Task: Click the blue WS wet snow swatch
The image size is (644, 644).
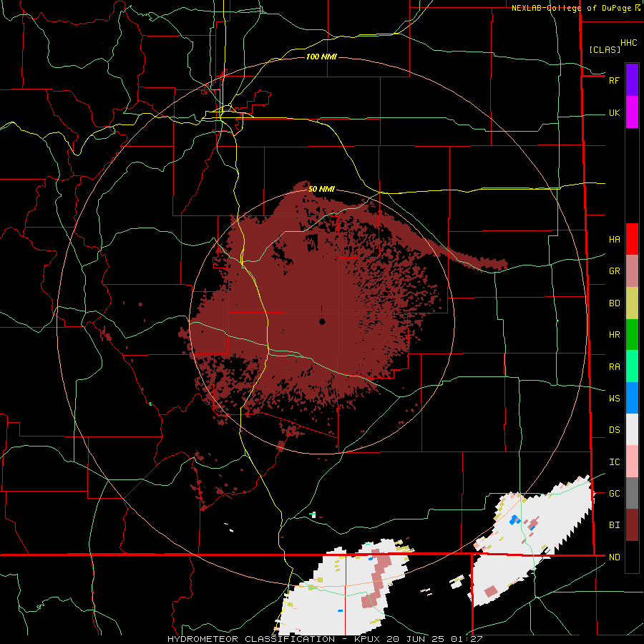Action: coord(632,398)
